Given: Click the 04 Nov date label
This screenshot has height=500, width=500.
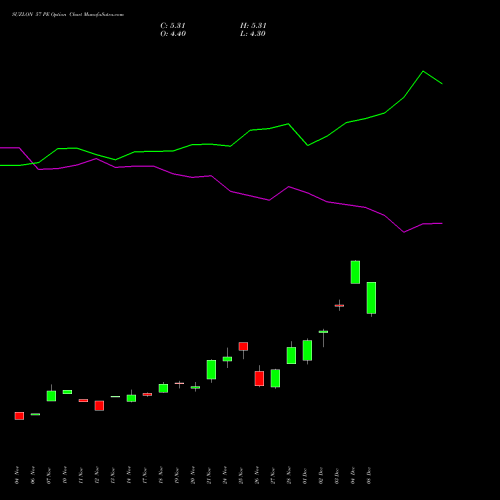Looking at the screenshot, I should 17,475.
